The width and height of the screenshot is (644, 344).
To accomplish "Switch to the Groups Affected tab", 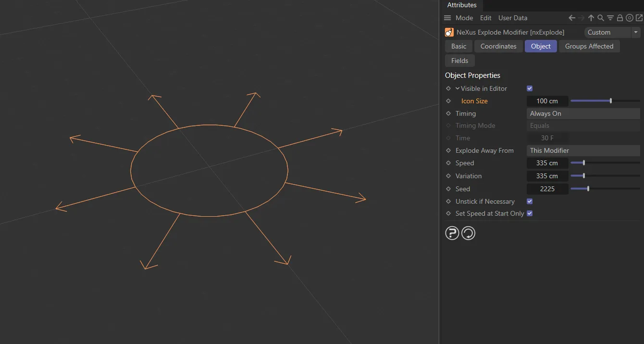I will point(589,46).
